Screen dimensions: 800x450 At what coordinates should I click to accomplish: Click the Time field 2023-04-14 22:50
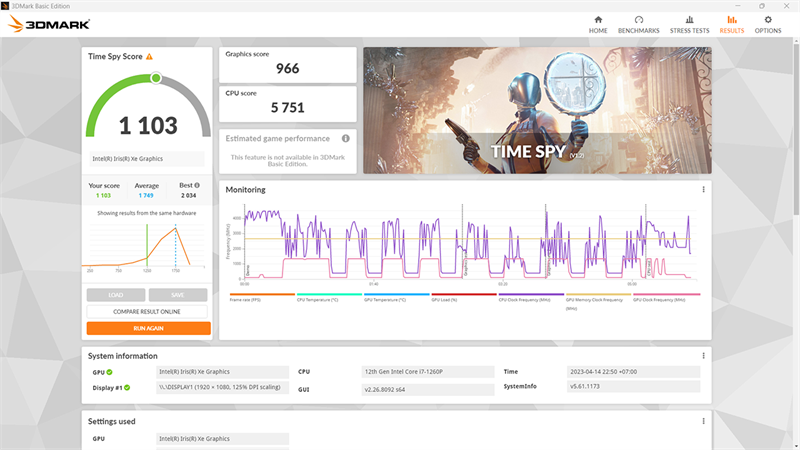[x=633, y=372]
